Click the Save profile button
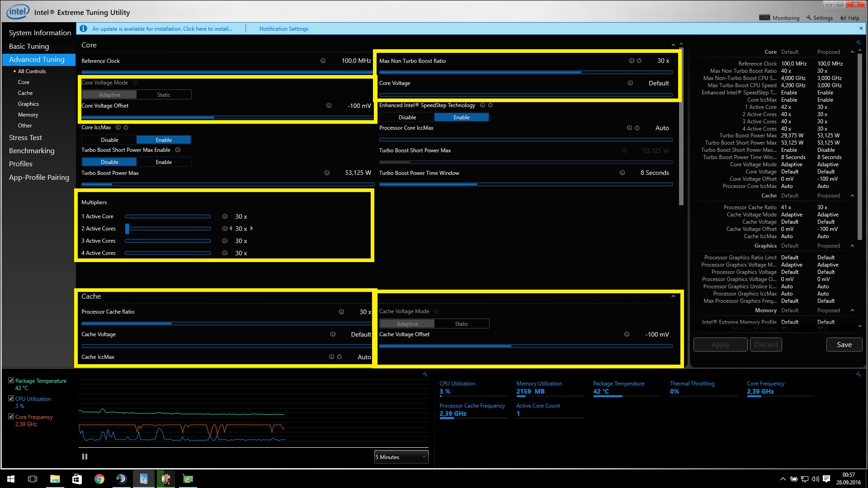The image size is (868, 488). click(844, 345)
